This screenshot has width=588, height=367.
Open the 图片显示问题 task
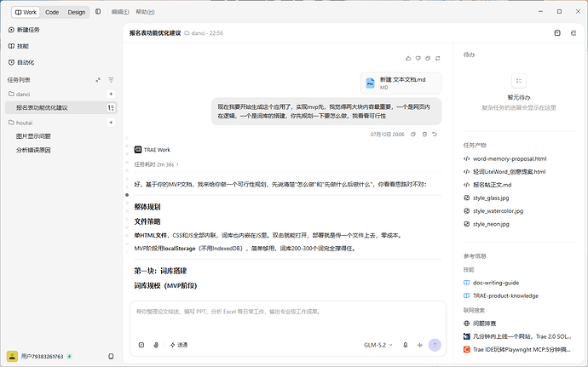click(33, 136)
